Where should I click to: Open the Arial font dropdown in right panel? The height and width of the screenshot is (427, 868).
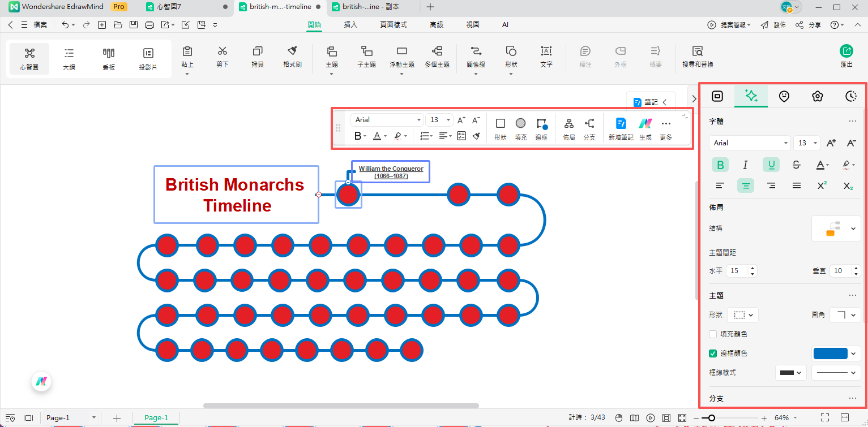click(x=749, y=143)
